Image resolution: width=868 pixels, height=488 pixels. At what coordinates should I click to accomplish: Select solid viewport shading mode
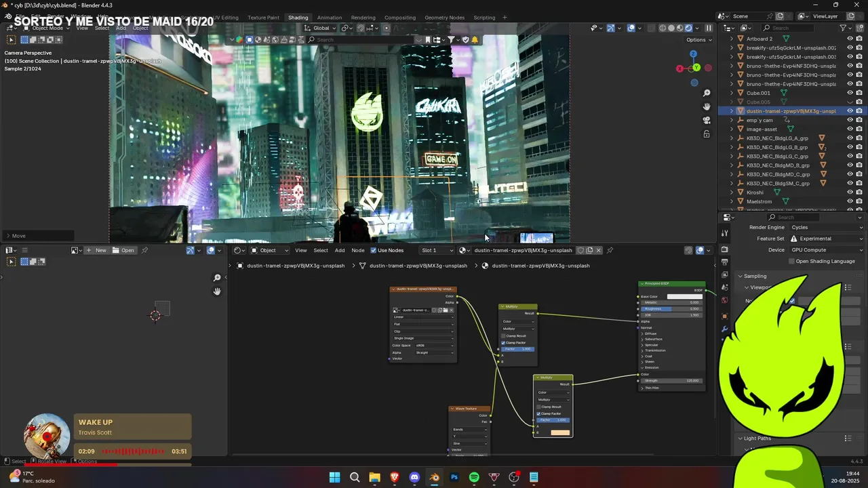tap(671, 28)
